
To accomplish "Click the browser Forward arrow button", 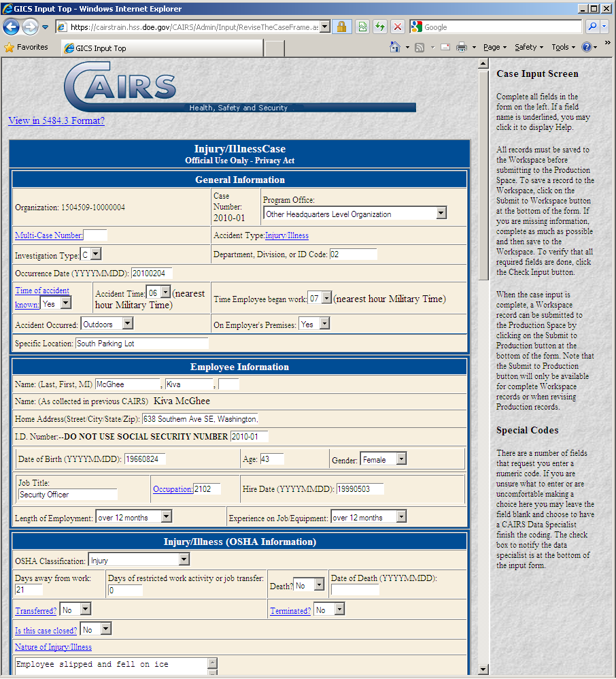I will tap(30, 27).
